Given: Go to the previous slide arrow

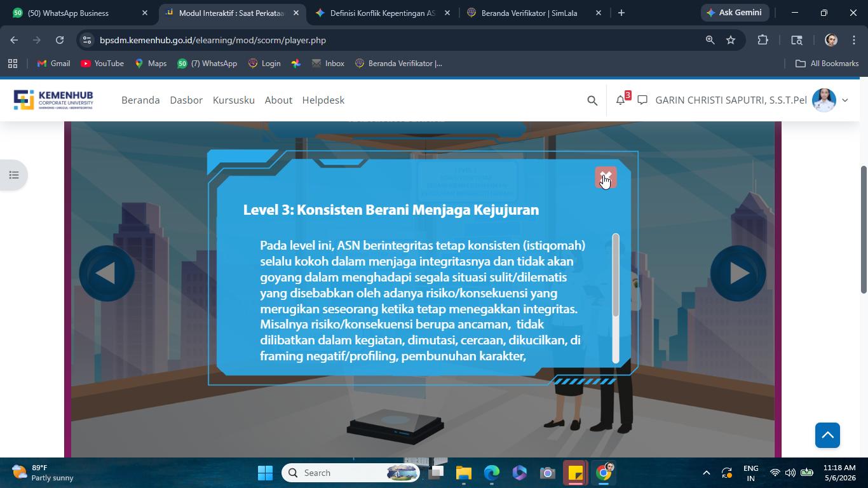Looking at the screenshot, I should (107, 273).
